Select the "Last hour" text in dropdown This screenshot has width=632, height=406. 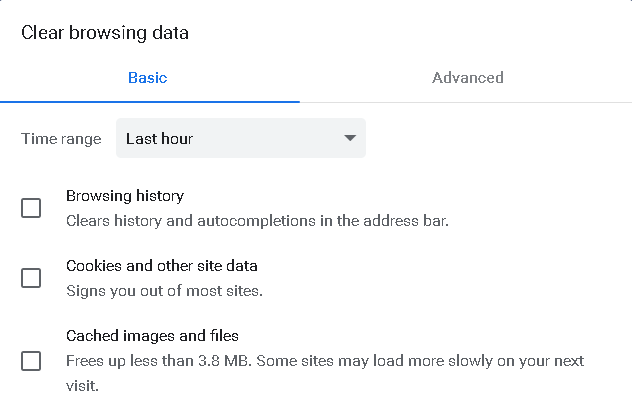point(160,138)
